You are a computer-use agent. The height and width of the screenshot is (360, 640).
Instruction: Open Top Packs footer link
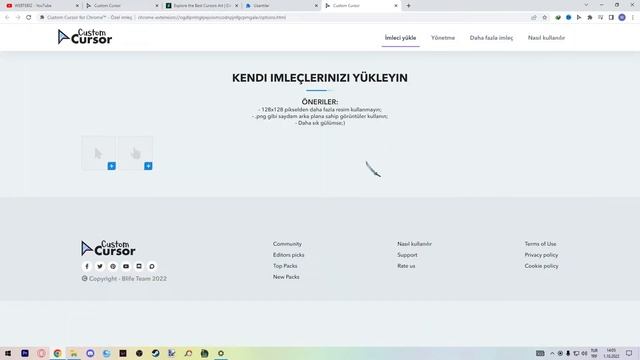[x=285, y=266]
